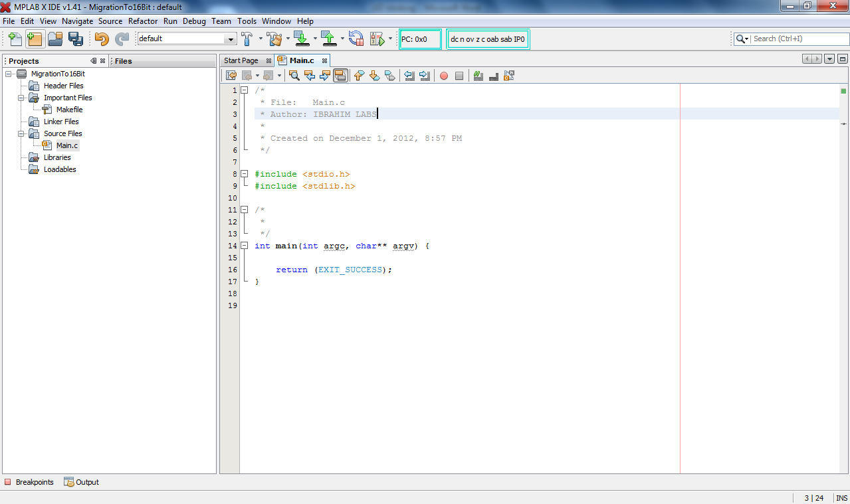
Task: Start recording a macro in the editor toolbar
Action: coord(444,75)
